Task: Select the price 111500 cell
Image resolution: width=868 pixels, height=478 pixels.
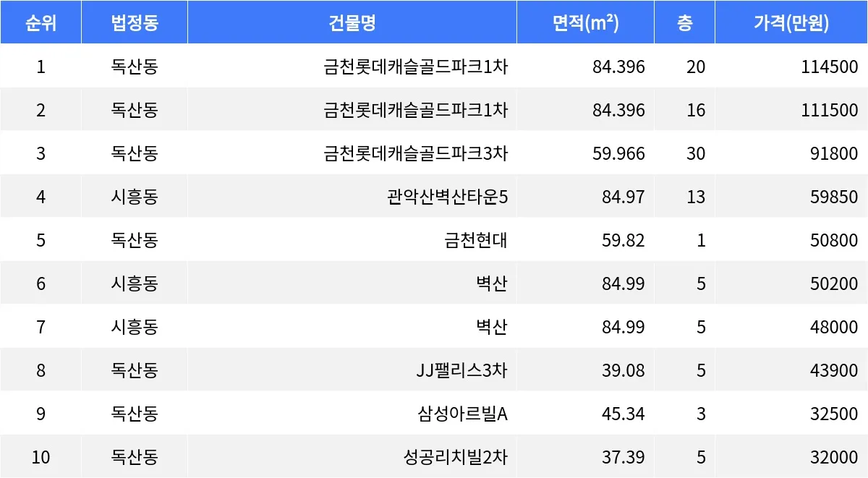Action: pos(830,111)
